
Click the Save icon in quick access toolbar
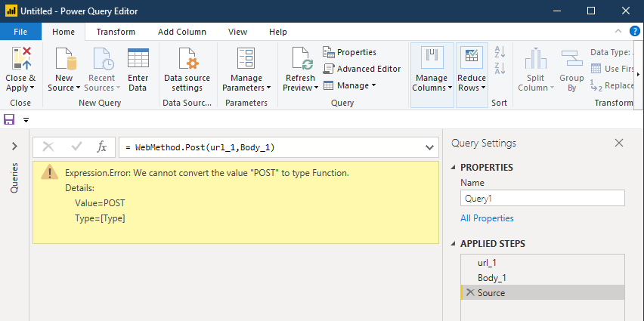tap(10, 119)
